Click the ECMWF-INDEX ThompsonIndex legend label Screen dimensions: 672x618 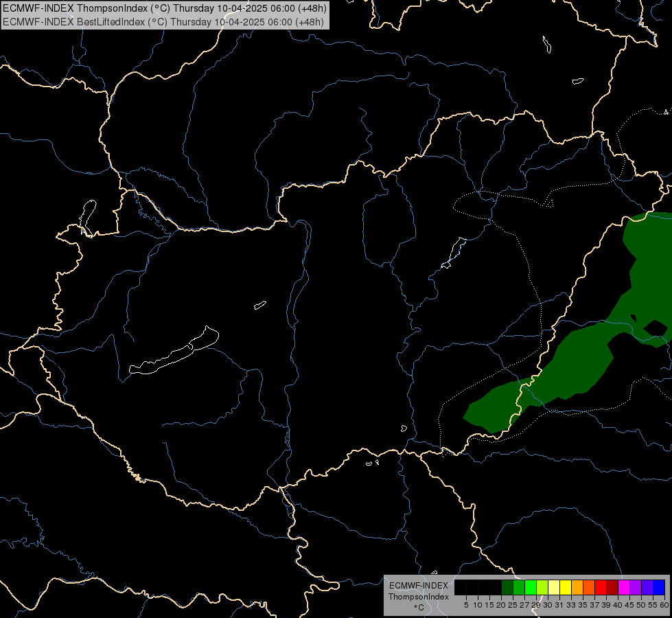click(x=419, y=591)
